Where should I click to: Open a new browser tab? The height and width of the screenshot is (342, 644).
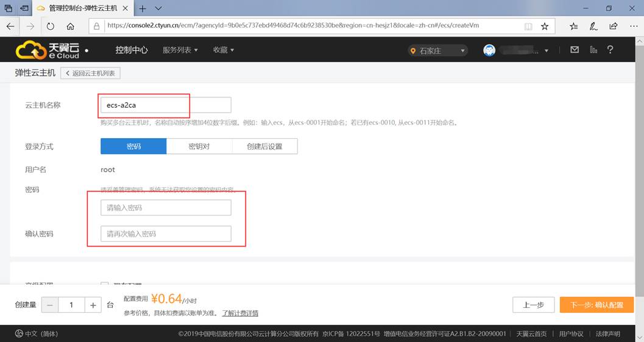click(143, 8)
